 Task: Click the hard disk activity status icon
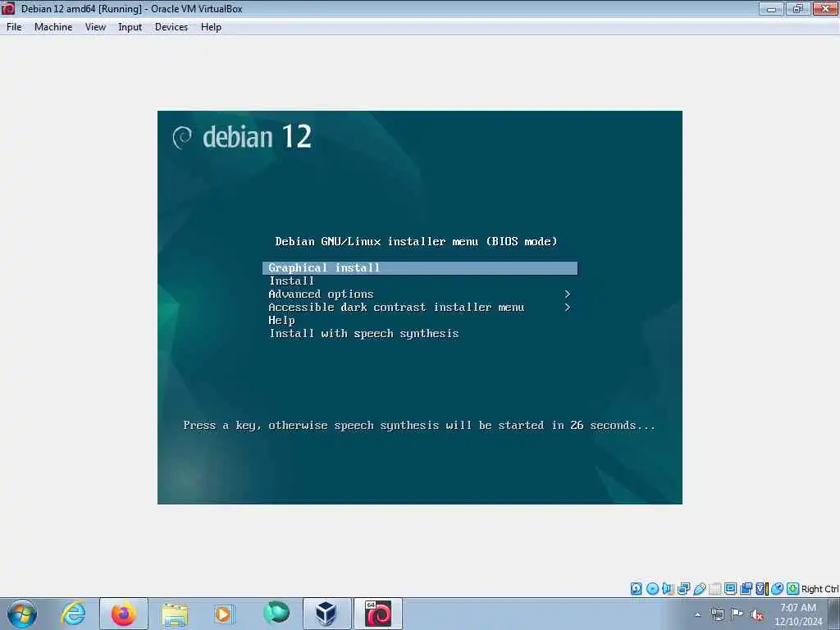[x=636, y=589]
